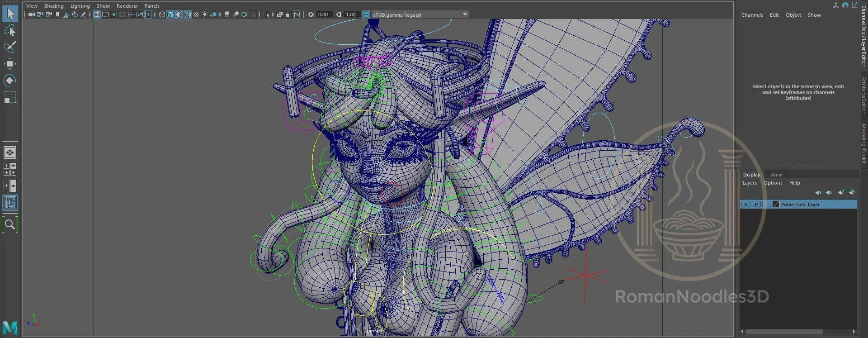Switch to single perspective pane layout

[x=10, y=152]
